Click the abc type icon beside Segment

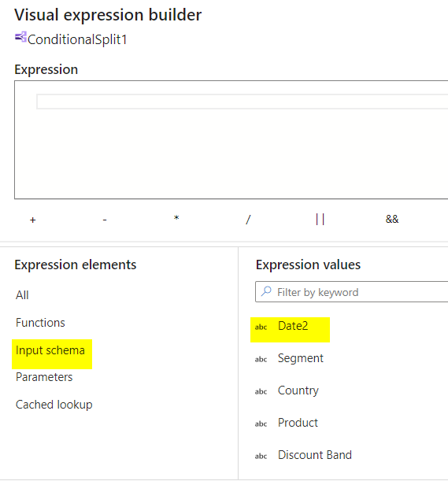click(x=261, y=359)
